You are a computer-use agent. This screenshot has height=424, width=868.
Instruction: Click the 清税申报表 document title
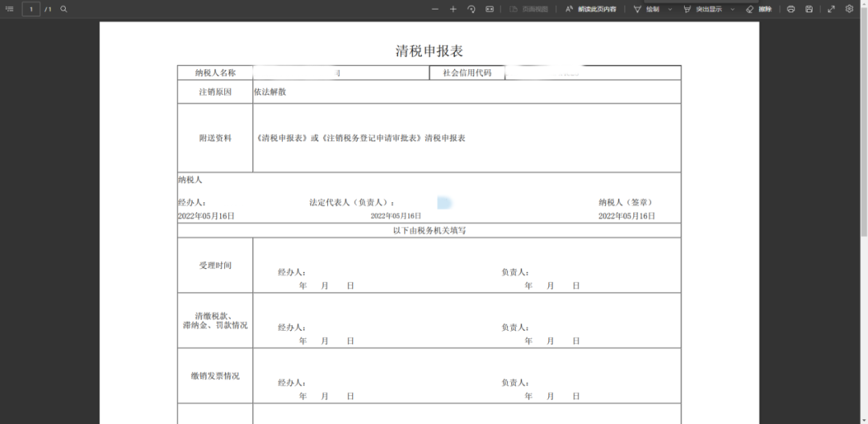pos(429,51)
